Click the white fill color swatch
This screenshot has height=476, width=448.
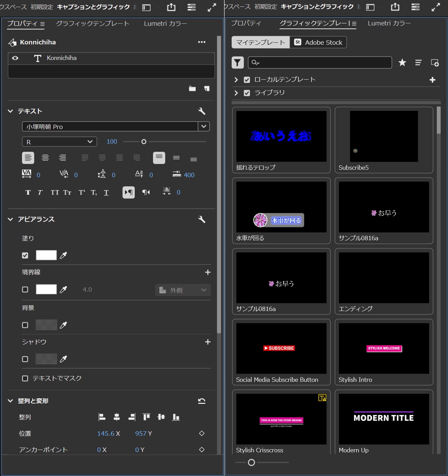click(x=46, y=255)
